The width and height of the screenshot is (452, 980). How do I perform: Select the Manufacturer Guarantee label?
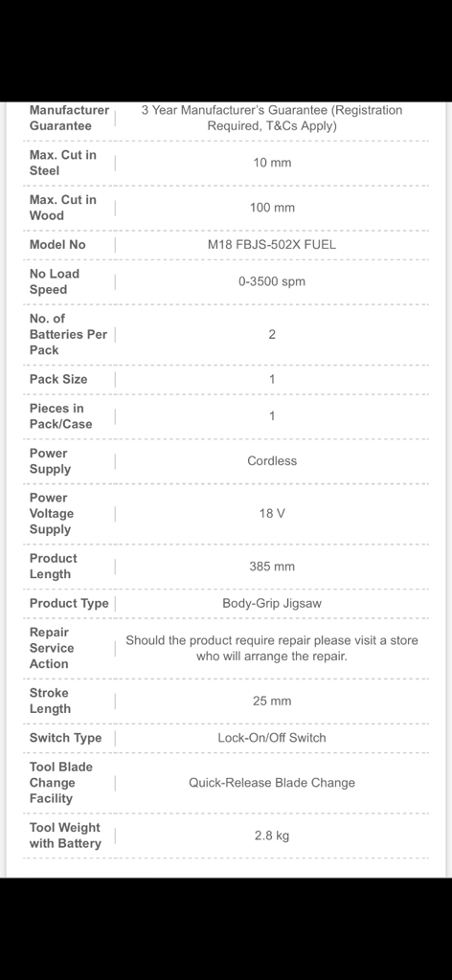click(69, 118)
